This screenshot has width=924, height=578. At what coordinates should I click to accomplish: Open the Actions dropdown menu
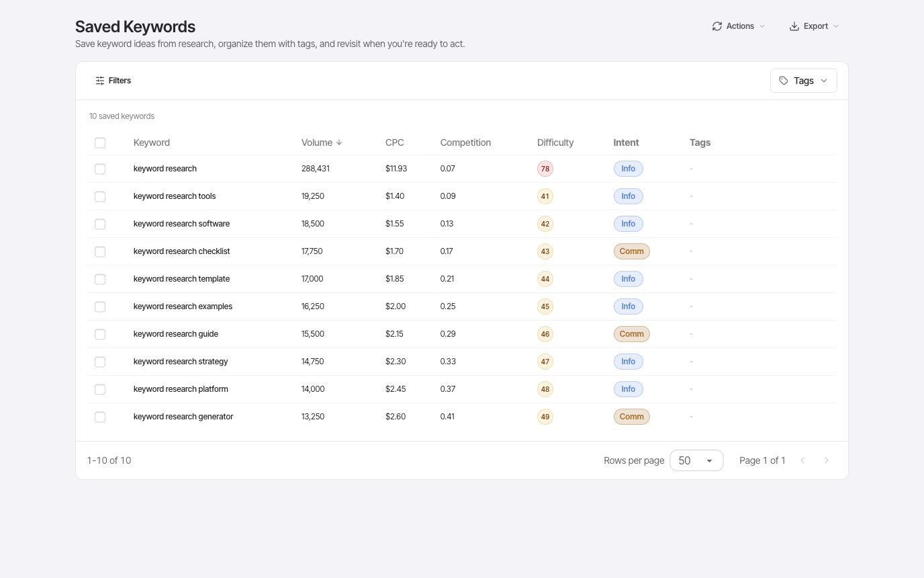pyautogui.click(x=739, y=26)
